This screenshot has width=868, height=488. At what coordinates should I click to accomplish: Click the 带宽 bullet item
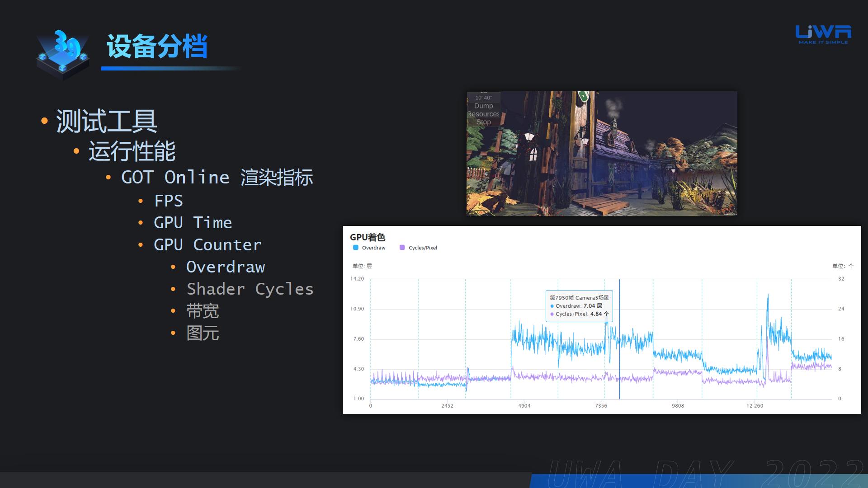click(x=203, y=311)
